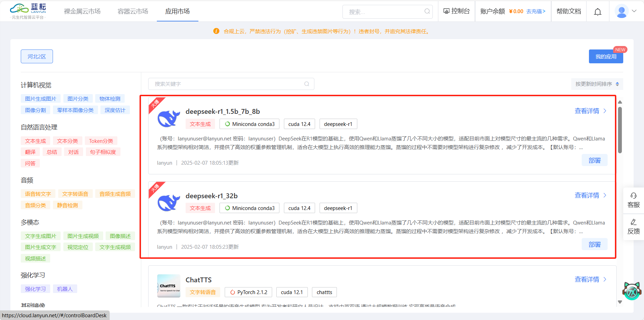Filter by 文本分类 tag

click(x=68, y=141)
